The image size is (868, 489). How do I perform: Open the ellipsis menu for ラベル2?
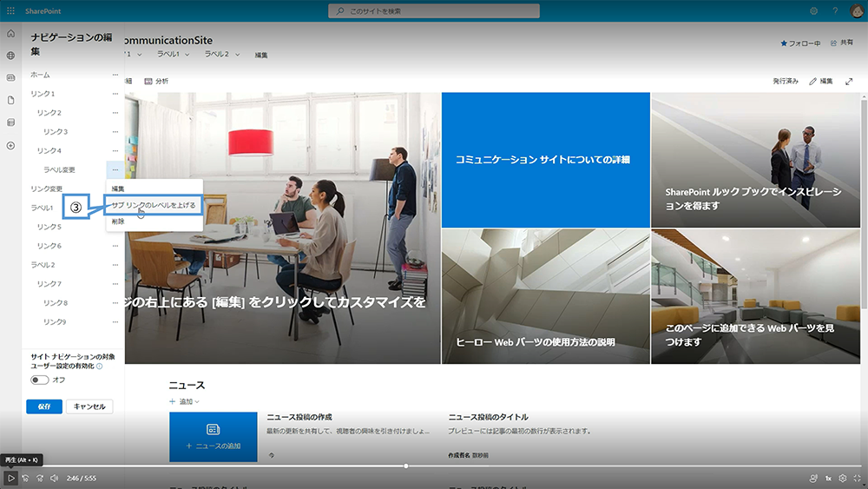coord(115,265)
